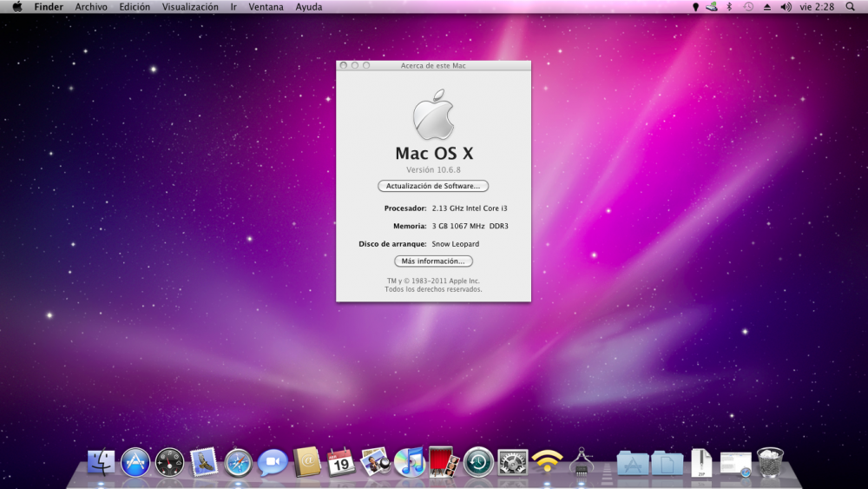Viewport: 868px width, 489px height.
Task: Click the Disco de arranque label
Action: 392,244
